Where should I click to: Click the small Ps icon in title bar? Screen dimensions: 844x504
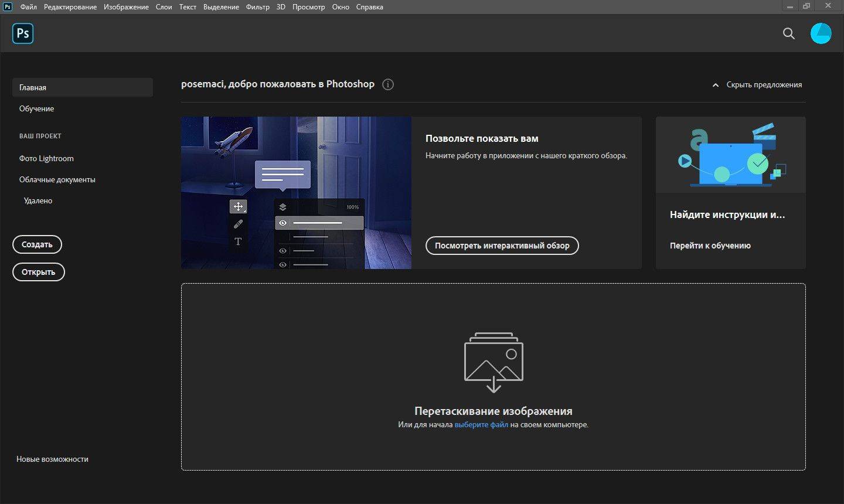[x=8, y=7]
